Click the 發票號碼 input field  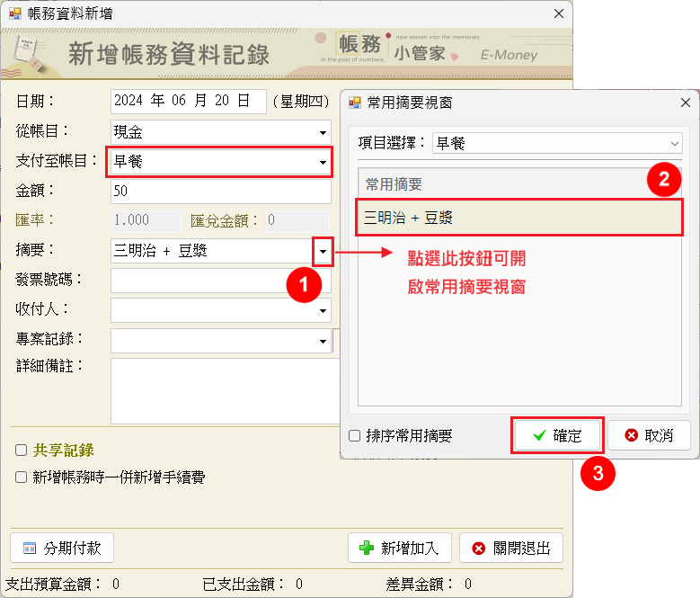click(221, 281)
